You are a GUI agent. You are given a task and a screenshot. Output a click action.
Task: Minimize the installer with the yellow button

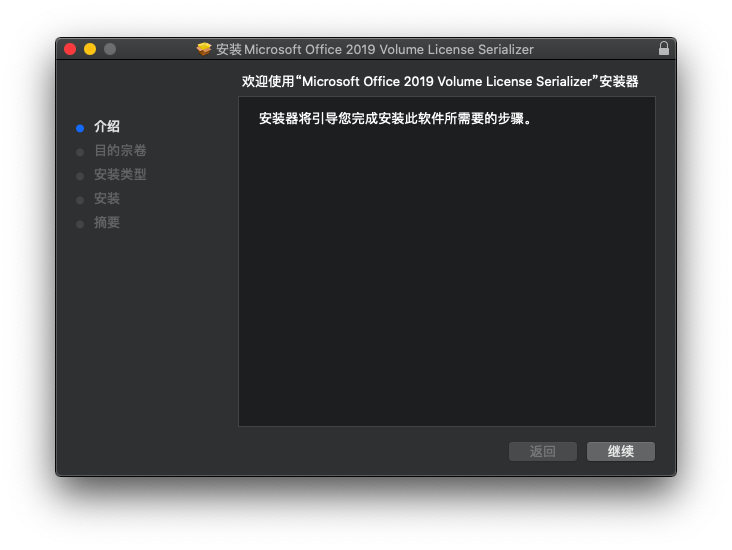click(90, 49)
